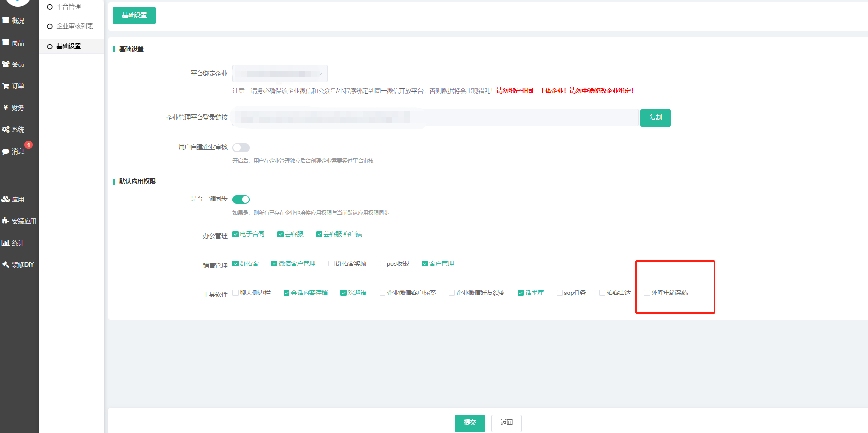
Task: Enable the 群拓客奖励 checkbox
Action: tap(331, 263)
